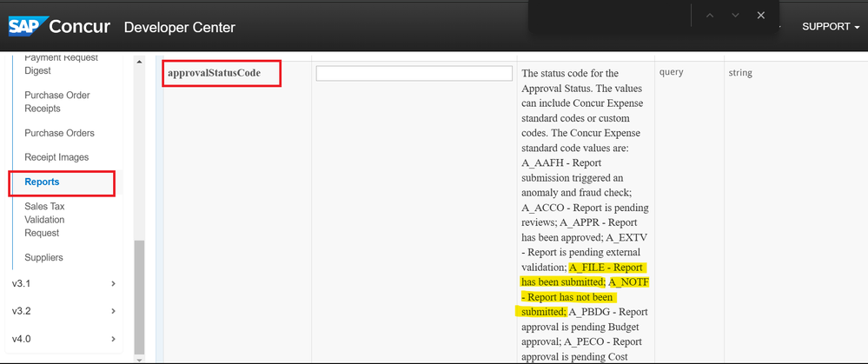The width and height of the screenshot is (868, 364).
Task: Click the 'string' data type cell
Action: (740, 72)
